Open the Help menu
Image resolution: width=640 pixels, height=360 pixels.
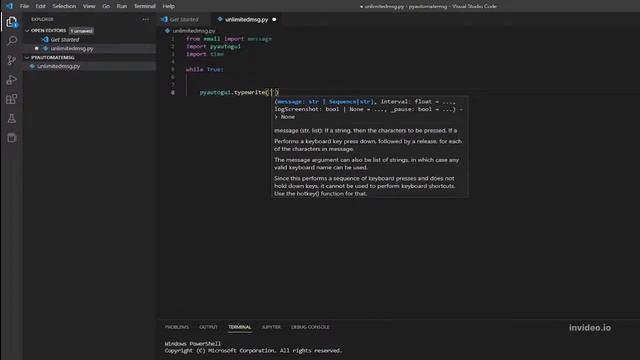[x=169, y=6]
